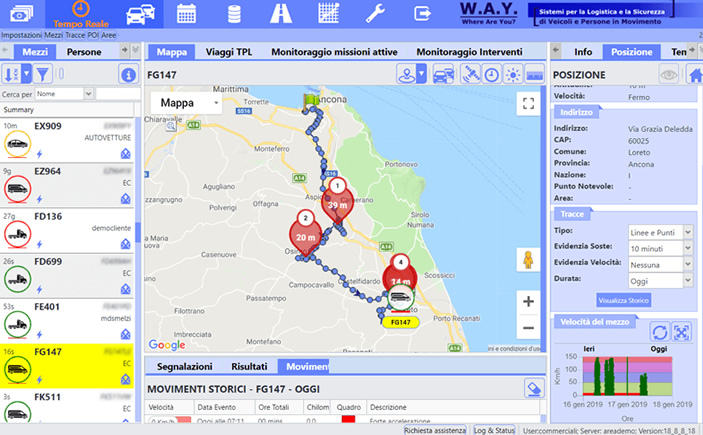Viewport: 703px width, 435px height.
Task: Zoom out the map with minus button
Action: [528, 328]
